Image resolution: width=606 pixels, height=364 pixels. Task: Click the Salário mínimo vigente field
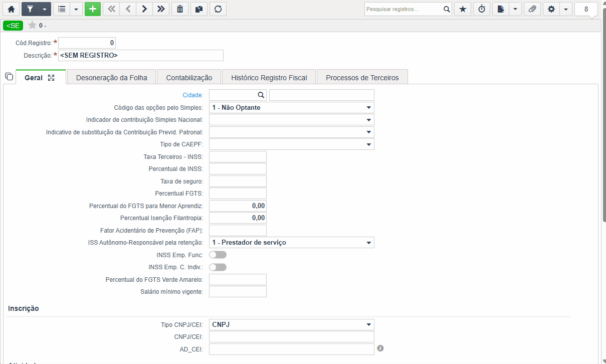point(238,292)
